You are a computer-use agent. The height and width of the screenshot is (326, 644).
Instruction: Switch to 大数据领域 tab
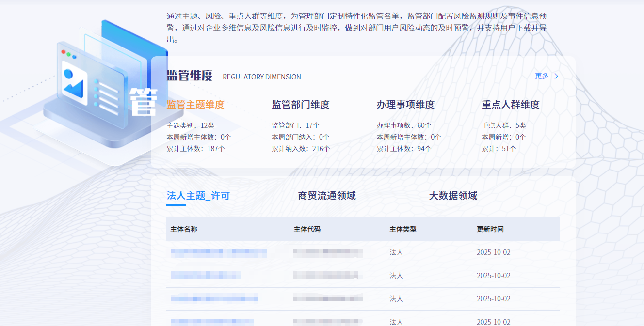(453, 196)
